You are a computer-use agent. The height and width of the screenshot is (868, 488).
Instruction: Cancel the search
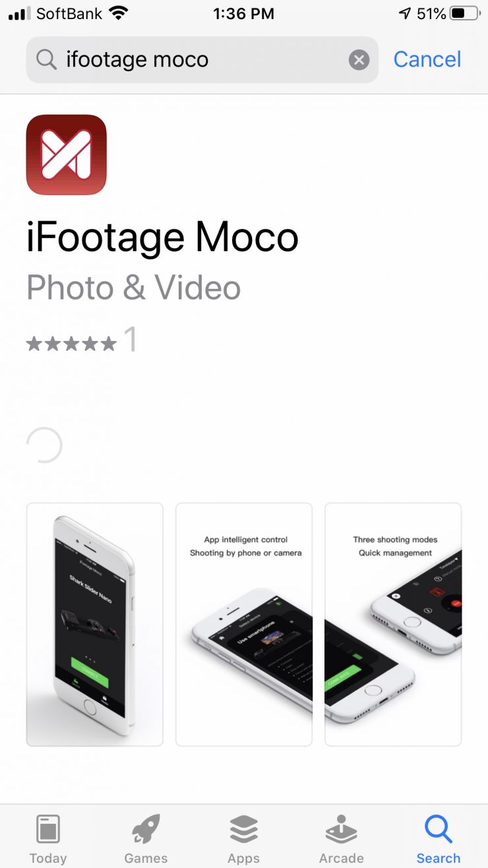point(427,59)
